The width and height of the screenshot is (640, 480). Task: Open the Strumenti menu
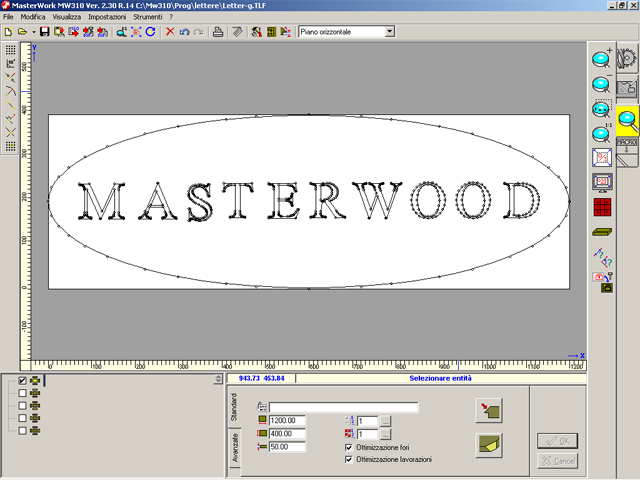[x=147, y=17]
